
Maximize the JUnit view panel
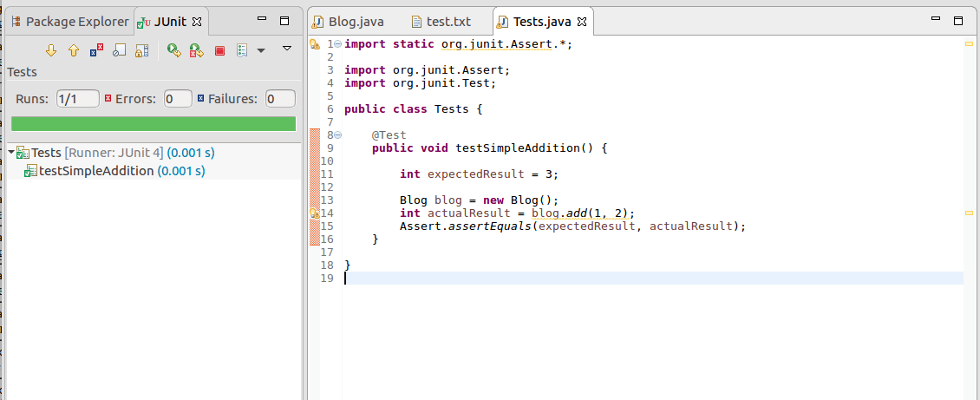point(284,21)
